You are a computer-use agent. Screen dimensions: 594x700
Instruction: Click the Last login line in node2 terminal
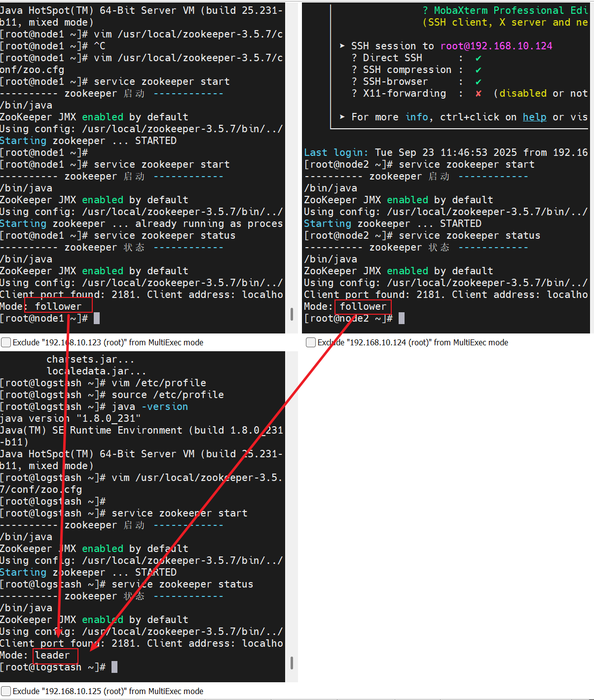446,152
